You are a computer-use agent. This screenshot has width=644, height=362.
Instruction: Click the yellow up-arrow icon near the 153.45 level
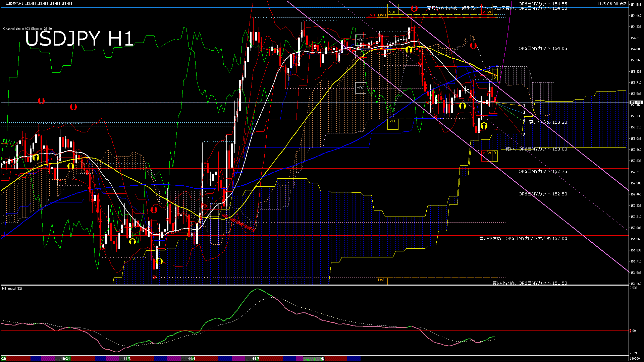coord(463,106)
